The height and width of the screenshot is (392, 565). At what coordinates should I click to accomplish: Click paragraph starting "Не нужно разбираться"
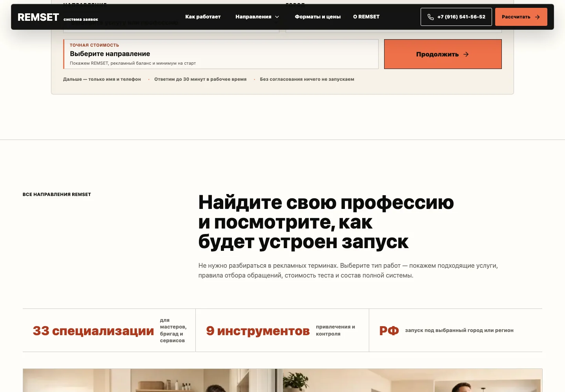point(348,270)
